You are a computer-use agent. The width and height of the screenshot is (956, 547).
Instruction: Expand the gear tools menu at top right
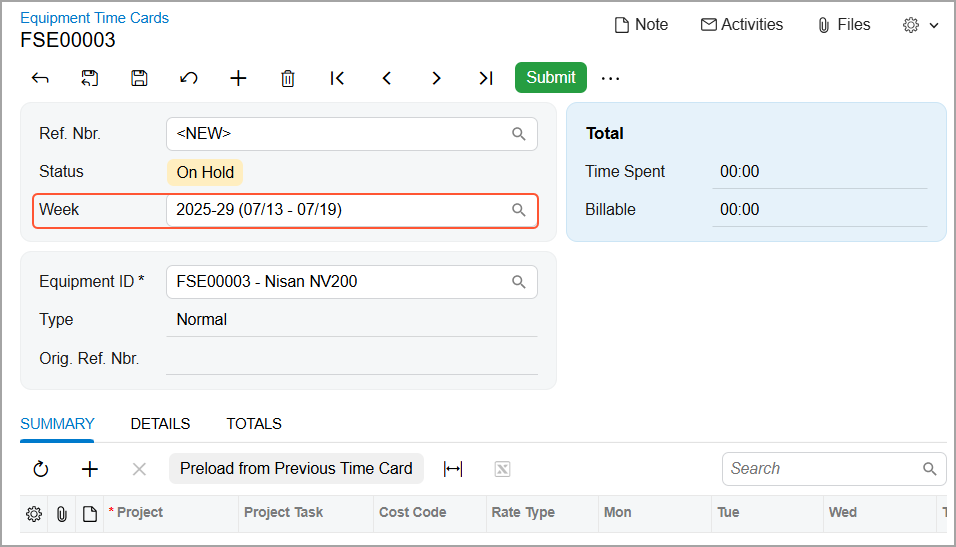tap(920, 25)
